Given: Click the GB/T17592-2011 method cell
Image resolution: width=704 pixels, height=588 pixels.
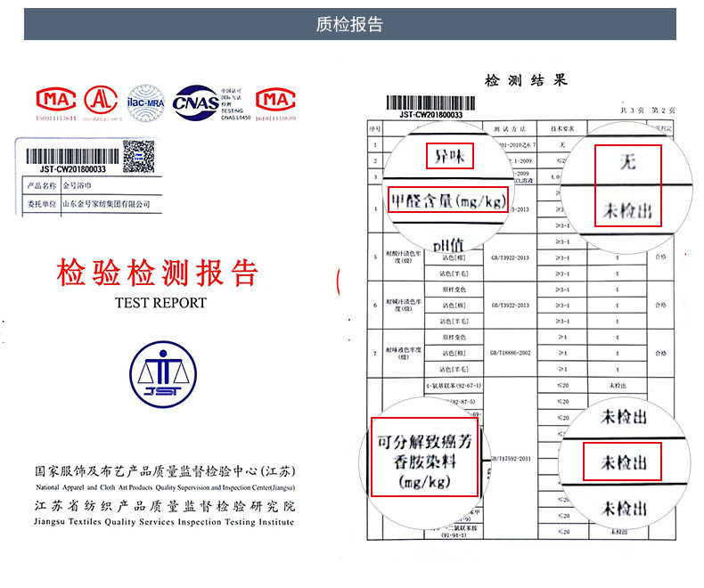Looking at the screenshot, I should (511, 458).
